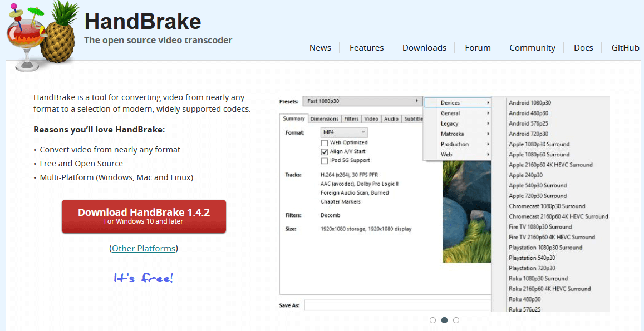Image resolution: width=644 pixels, height=331 pixels.
Task: Choose the Android 720p30 preset
Action: (529, 134)
